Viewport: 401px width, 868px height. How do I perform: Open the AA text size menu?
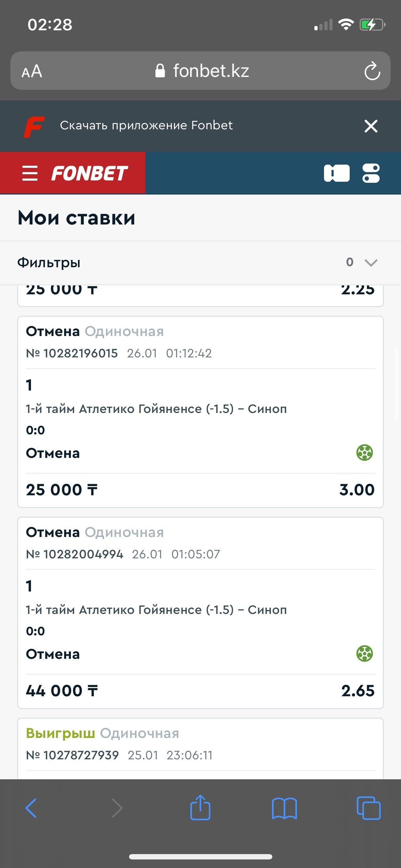pos(32,71)
